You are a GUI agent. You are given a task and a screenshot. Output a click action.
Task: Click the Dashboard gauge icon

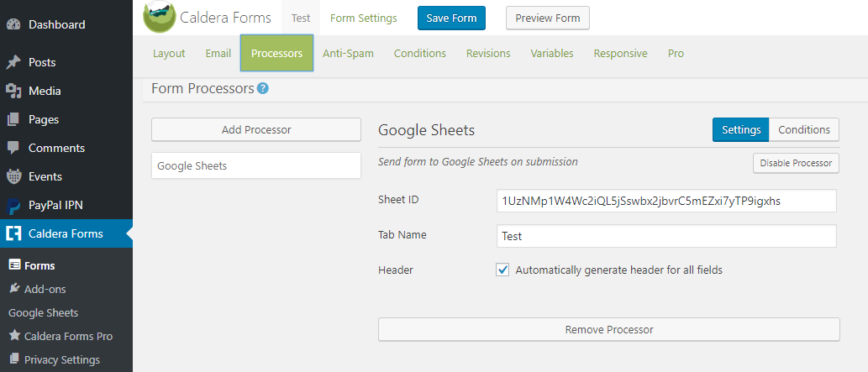coord(13,24)
